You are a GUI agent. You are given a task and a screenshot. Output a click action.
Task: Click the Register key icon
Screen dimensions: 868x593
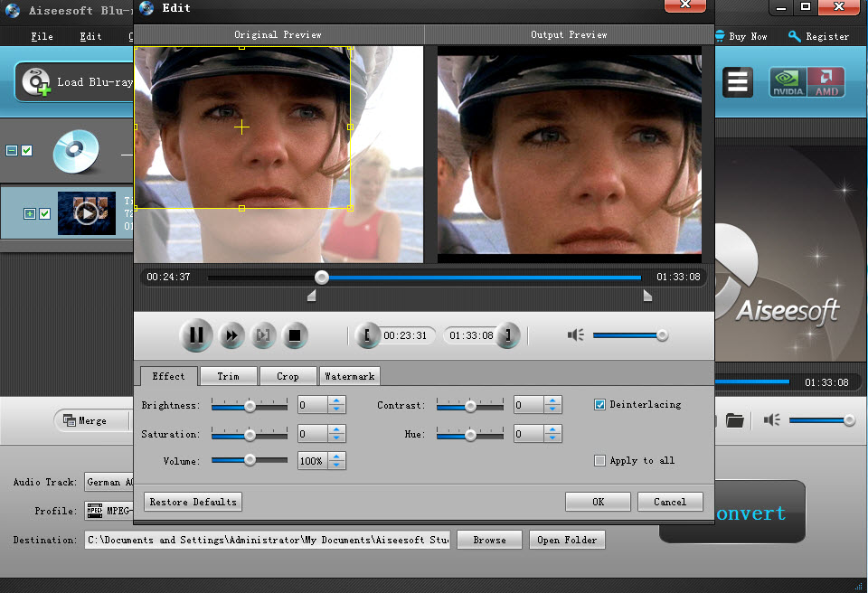(x=795, y=36)
